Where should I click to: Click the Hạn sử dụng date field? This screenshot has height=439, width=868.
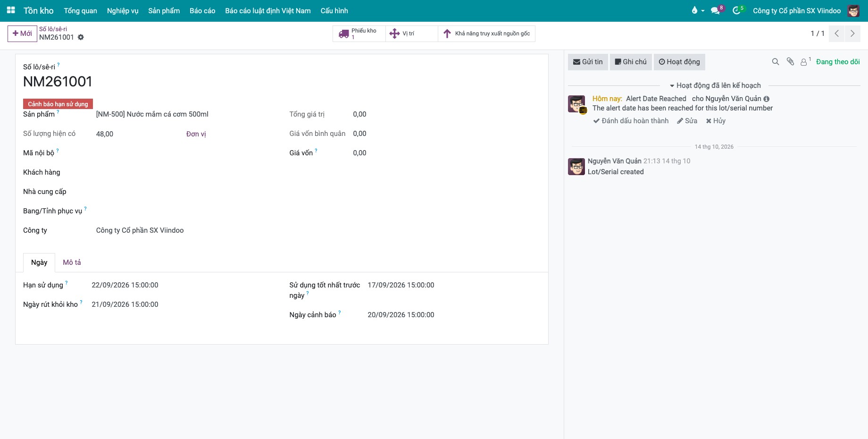click(x=125, y=285)
